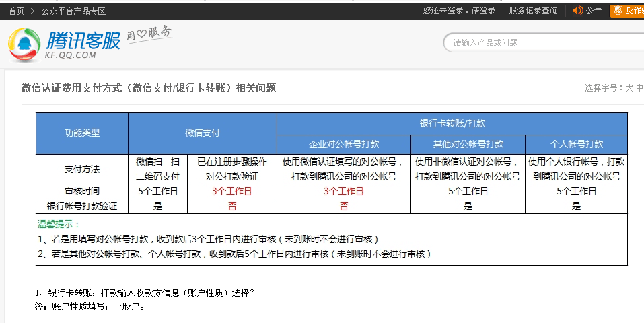Click 是 under 个人帐号打款 column

point(576,207)
